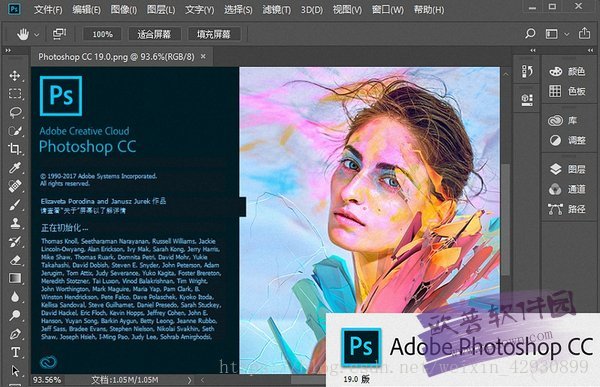The width and height of the screenshot is (600, 387).
Task: Select the History Brush tool
Action: [x=15, y=242]
